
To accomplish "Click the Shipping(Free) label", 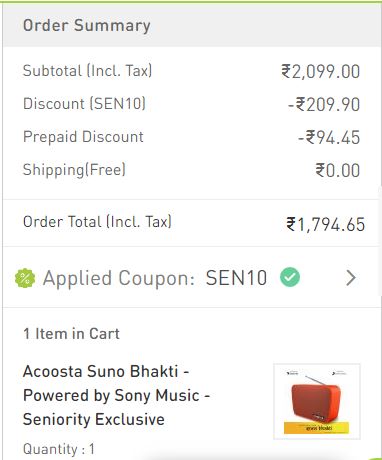I will pos(74,170).
